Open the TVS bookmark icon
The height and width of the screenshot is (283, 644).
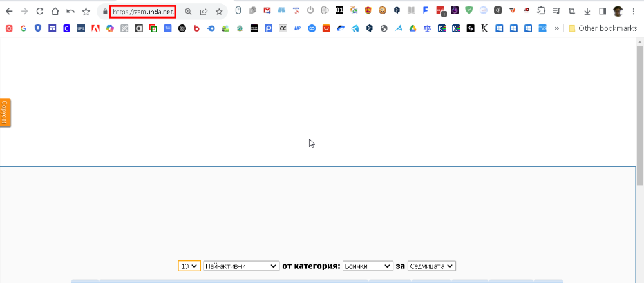(x=542, y=28)
